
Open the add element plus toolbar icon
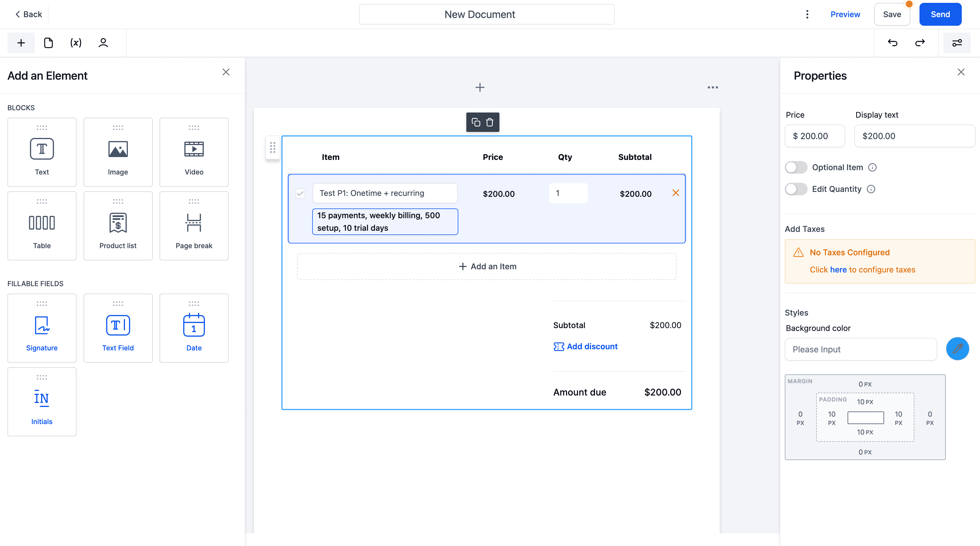(x=21, y=43)
